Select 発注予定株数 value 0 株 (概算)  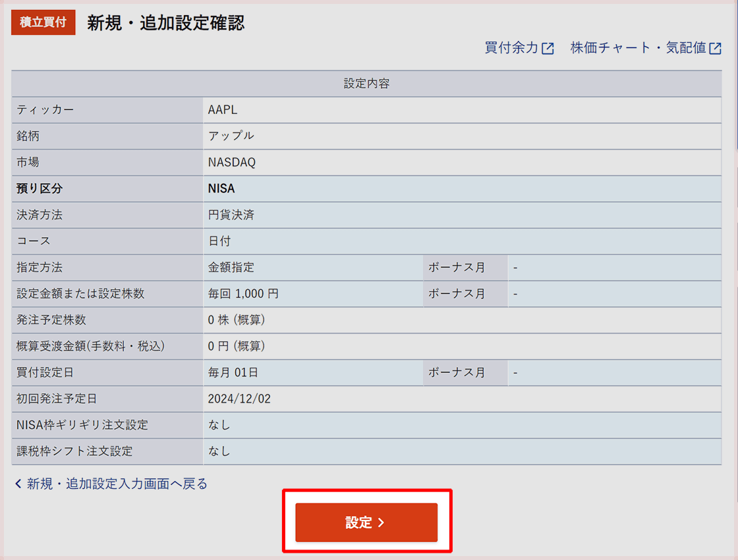(x=237, y=320)
